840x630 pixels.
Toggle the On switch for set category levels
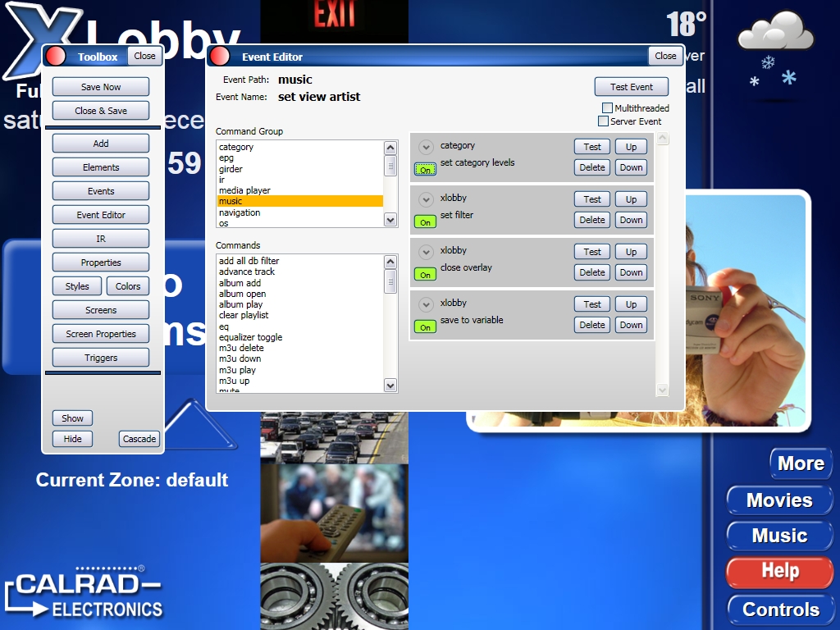tap(425, 169)
